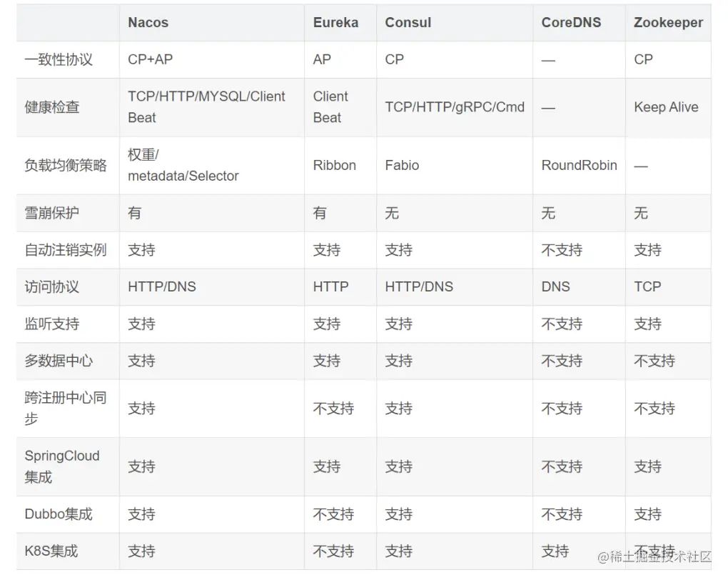This screenshot has height=580, width=728.
Task: Click the K8S集成 row label
Action: pos(51,551)
